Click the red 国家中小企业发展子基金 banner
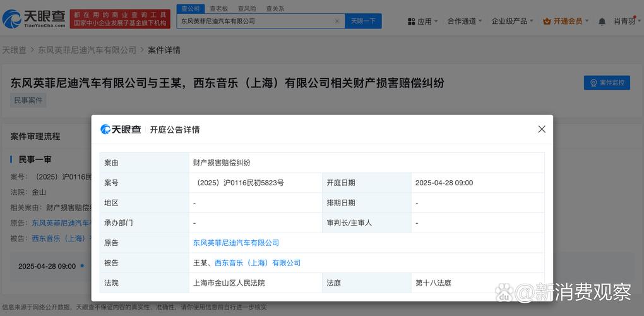644x316 pixels. click(120, 19)
